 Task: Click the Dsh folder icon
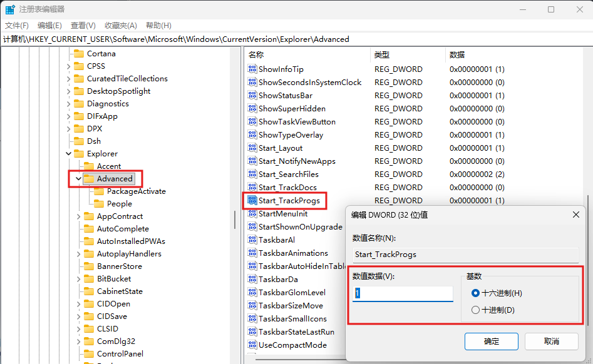point(79,141)
